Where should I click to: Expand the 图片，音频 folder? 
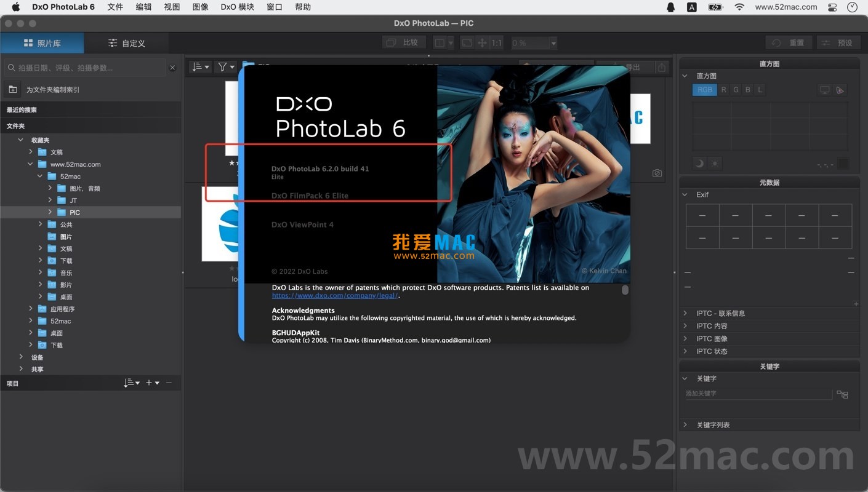(50, 188)
